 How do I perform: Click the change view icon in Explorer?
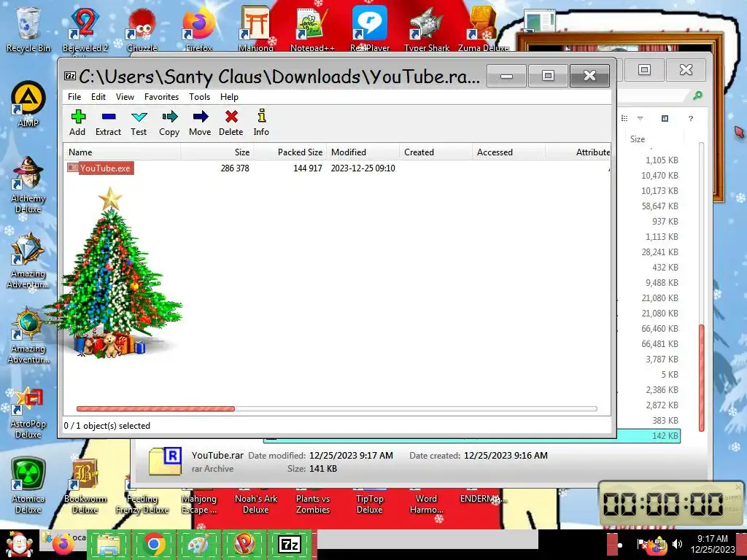click(x=624, y=118)
